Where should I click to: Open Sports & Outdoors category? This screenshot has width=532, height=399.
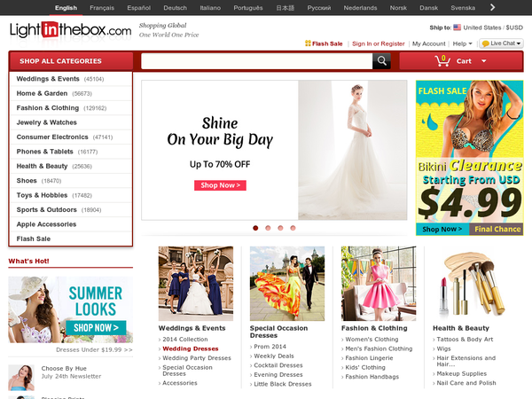pyautogui.click(x=71, y=210)
